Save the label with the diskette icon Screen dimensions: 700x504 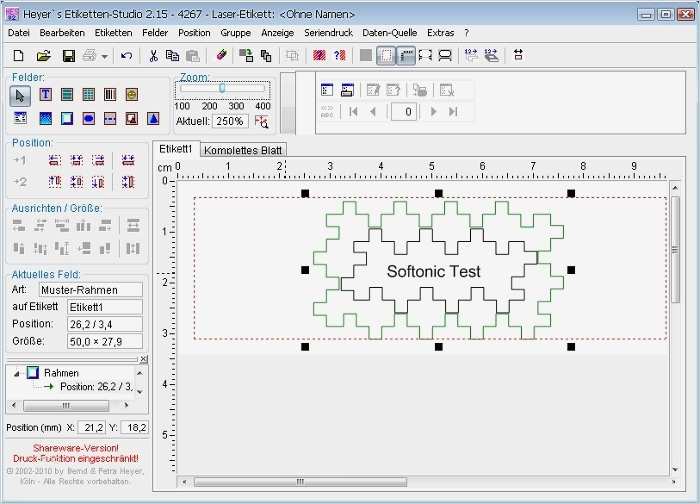pos(67,56)
